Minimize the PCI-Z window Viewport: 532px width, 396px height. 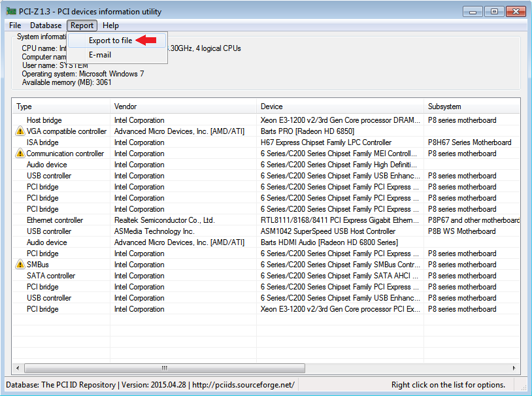pyautogui.click(x=473, y=12)
